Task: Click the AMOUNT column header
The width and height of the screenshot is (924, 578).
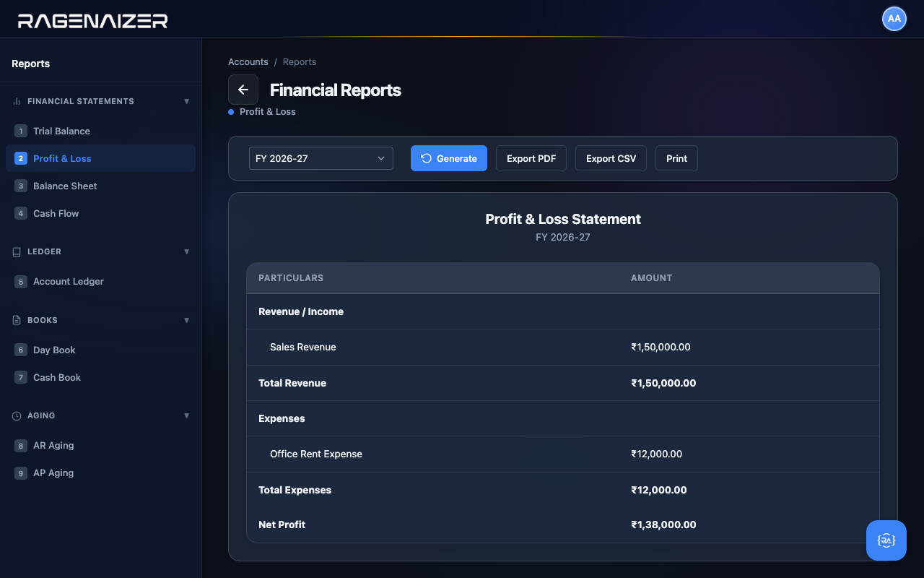Action: click(652, 277)
